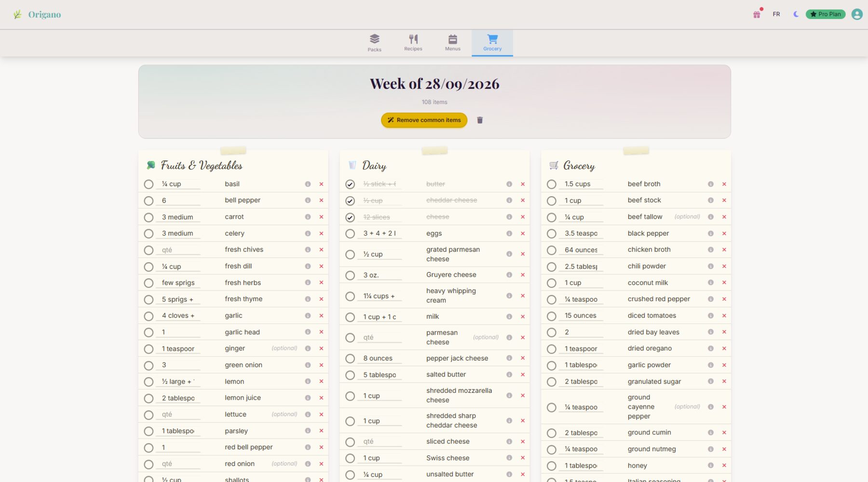Remove Swiss cheese from list

click(523, 458)
